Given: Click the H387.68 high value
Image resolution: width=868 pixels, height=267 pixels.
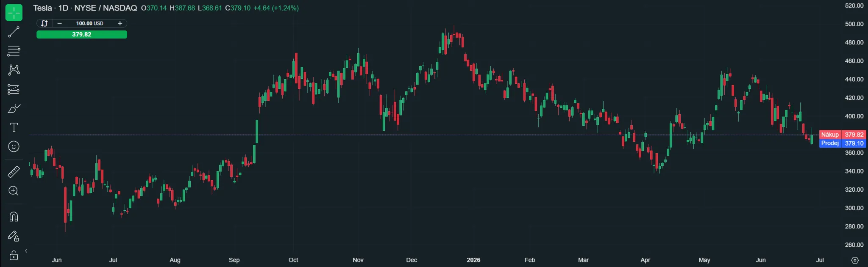Looking at the screenshot, I should pyautogui.click(x=182, y=8).
